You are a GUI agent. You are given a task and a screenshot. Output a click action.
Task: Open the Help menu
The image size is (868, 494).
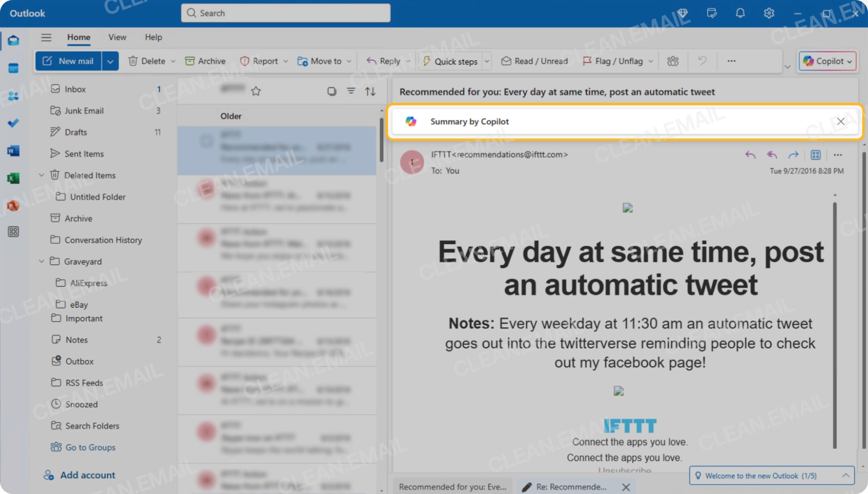153,37
